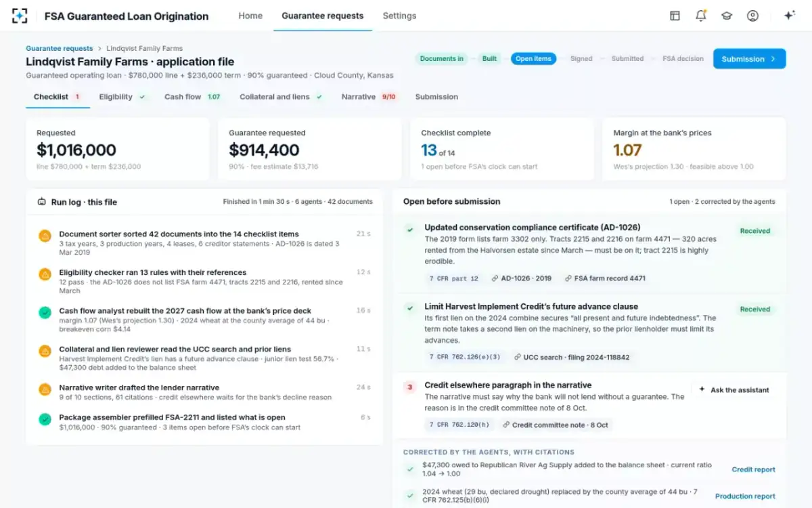Open the notifications bell

point(701,16)
